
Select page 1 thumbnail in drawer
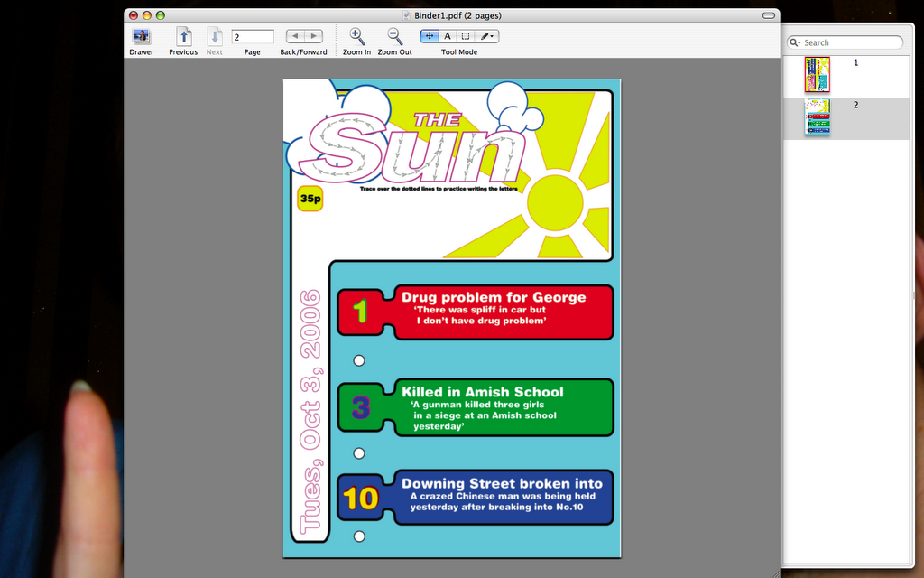(x=818, y=74)
